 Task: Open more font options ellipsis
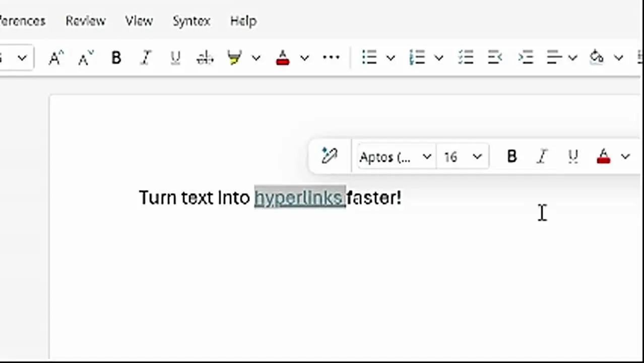pos(331,57)
